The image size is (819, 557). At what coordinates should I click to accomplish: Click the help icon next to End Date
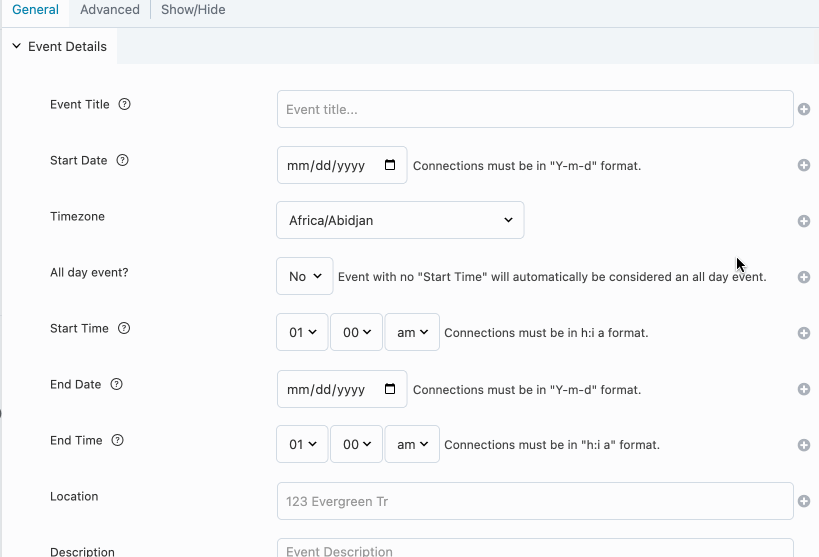click(117, 385)
